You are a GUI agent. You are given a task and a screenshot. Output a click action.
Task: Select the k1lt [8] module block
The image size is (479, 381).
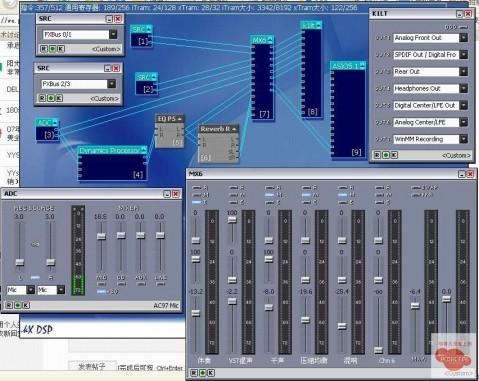[311, 69]
